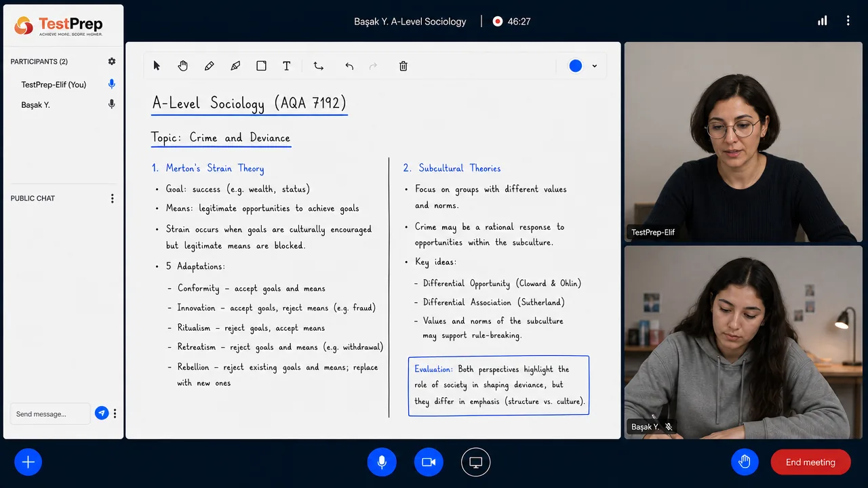Toggle Başak Y.'s microphone in participants

pos(112,104)
